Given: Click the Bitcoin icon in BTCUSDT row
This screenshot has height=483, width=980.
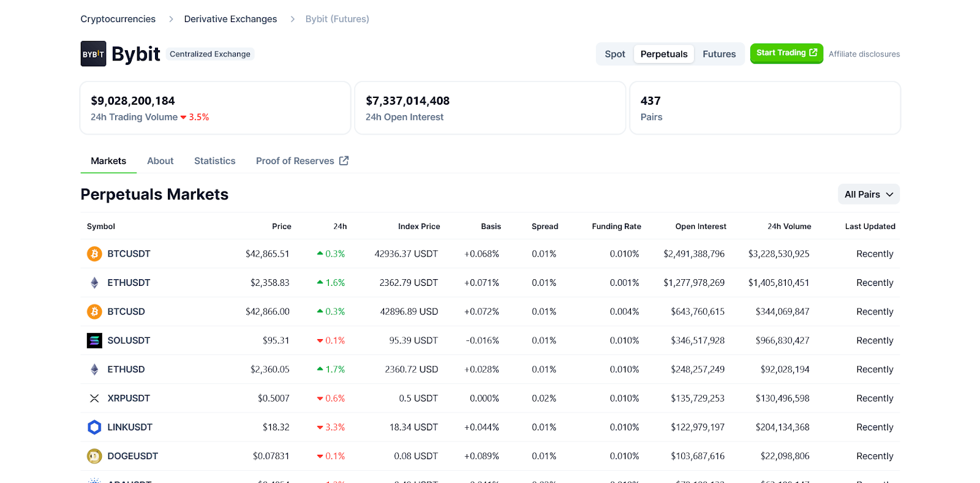Looking at the screenshot, I should (94, 253).
